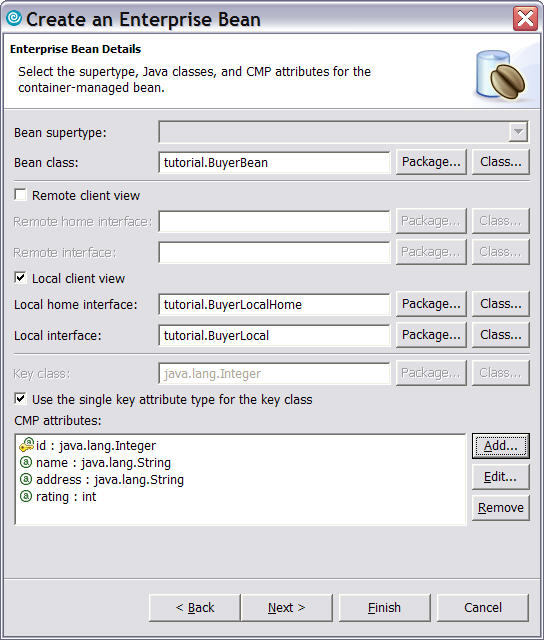This screenshot has width=544, height=640.
Task: Click the enterprise bean wizard banner image
Action: 502,75
